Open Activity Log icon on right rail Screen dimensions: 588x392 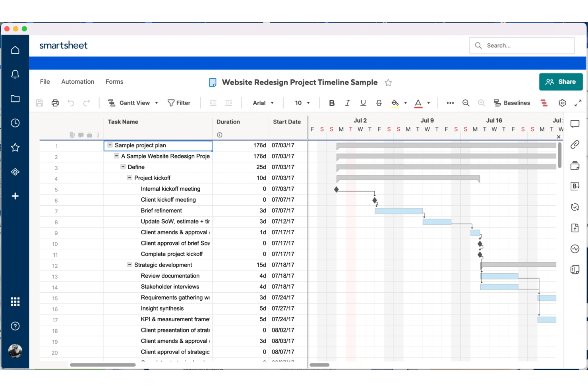[x=575, y=249]
